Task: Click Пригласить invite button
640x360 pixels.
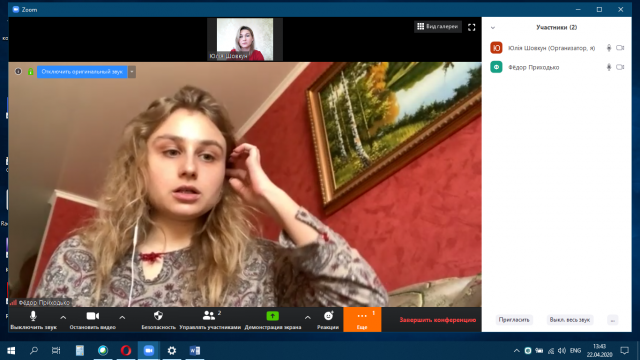Action: tap(514, 320)
